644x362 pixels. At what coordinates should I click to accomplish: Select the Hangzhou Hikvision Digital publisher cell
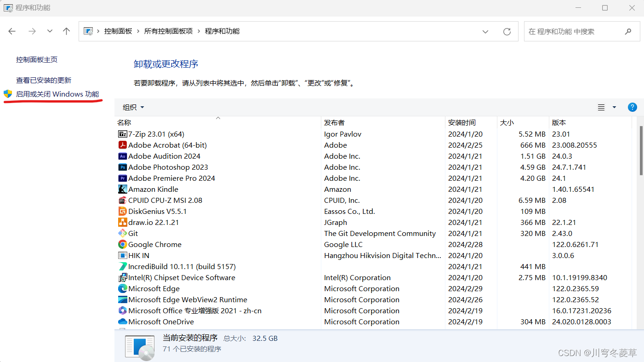tap(382, 256)
